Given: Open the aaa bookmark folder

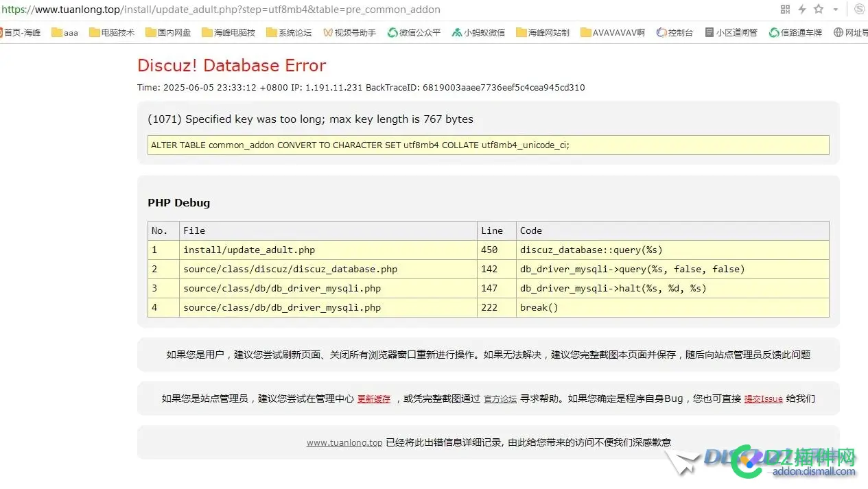Looking at the screenshot, I should point(65,32).
